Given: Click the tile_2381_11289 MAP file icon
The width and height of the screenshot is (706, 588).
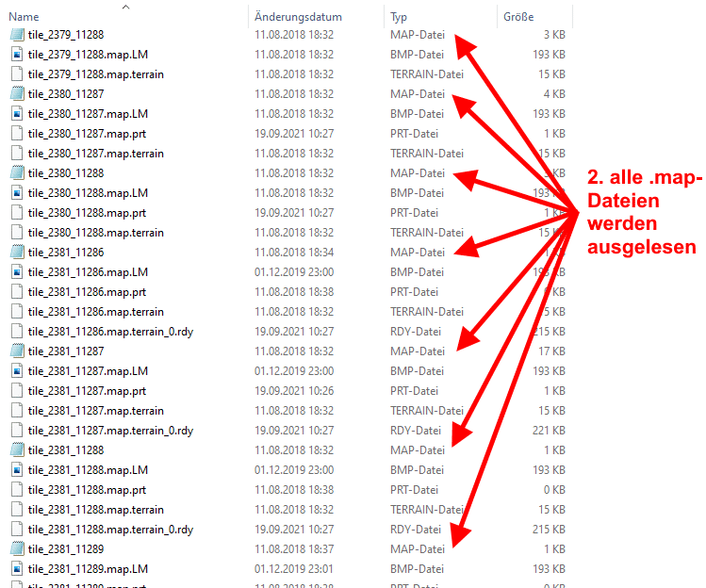Looking at the screenshot, I should pyautogui.click(x=16, y=549).
